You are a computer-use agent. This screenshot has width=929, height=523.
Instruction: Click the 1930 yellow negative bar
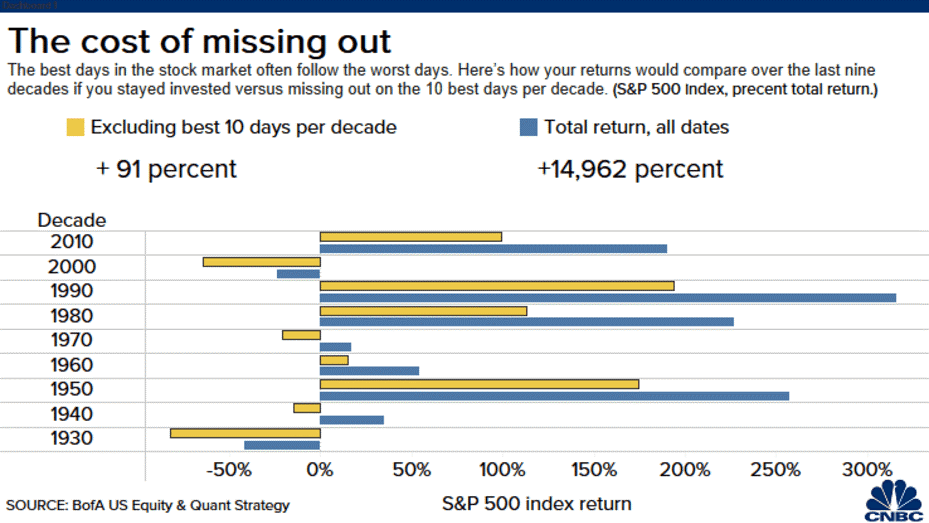coord(245,433)
